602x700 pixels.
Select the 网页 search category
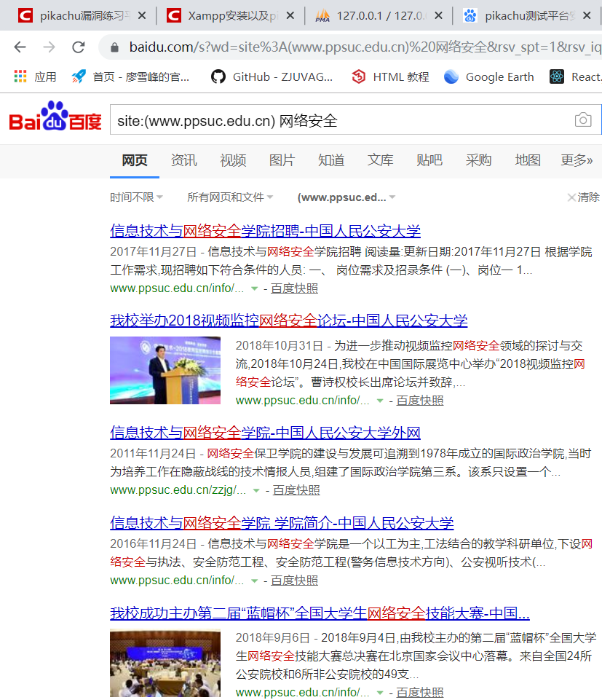pyautogui.click(x=135, y=160)
